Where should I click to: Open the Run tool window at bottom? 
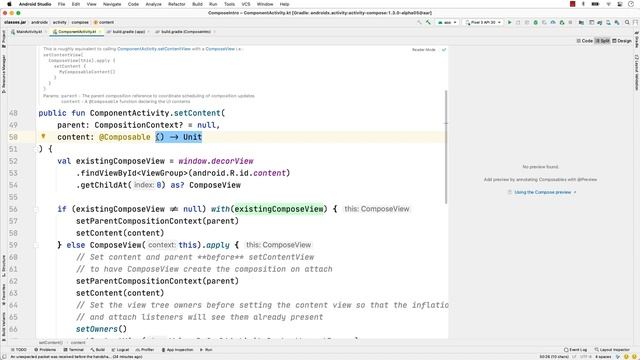[x=206, y=350]
